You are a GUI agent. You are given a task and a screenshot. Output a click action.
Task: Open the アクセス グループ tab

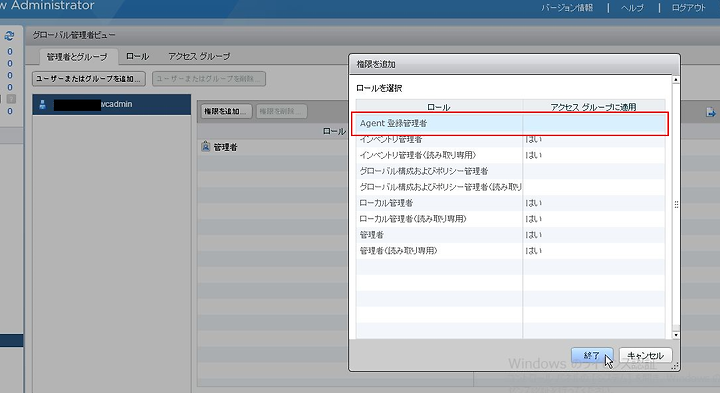(199, 56)
